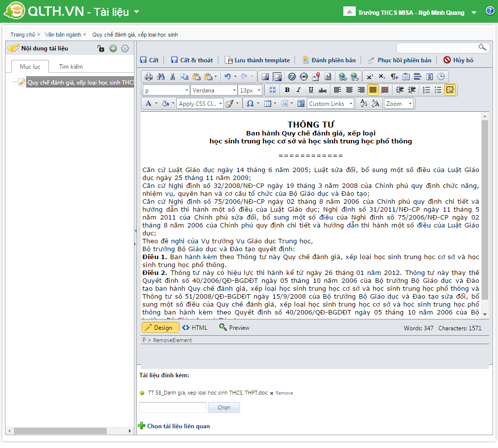Toggle Bold formatting

click(287, 90)
